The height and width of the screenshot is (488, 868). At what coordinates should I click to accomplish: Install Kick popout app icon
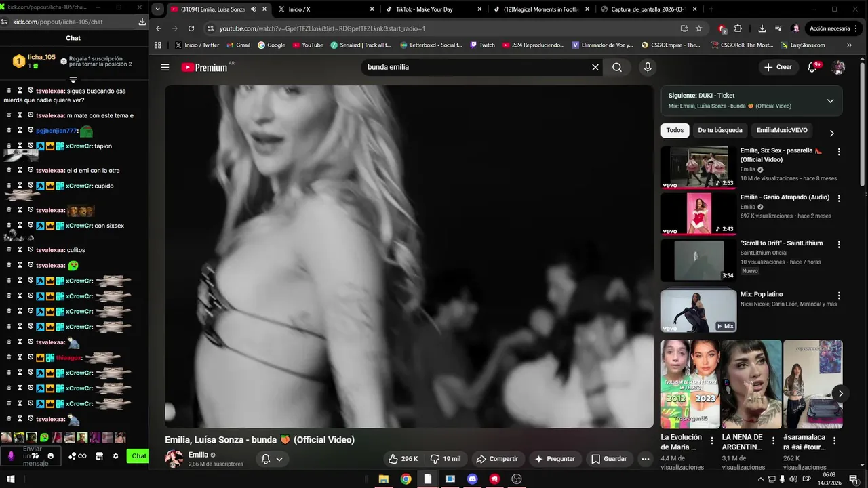pyautogui.click(x=142, y=22)
